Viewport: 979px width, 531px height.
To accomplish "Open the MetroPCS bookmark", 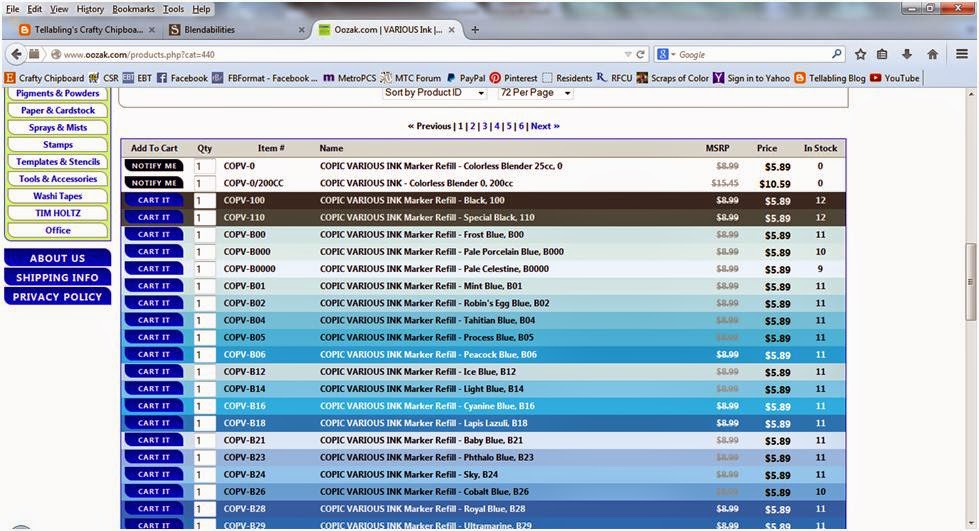I will click(x=350, y=78).
